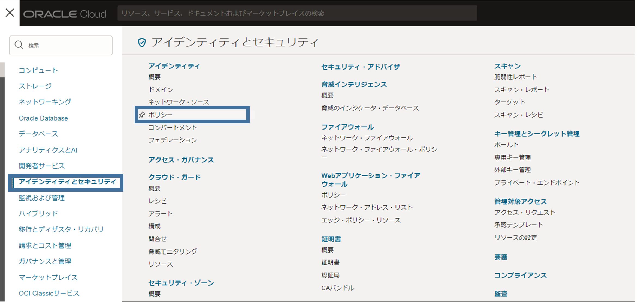The height and width of the screenshot is (302, 644).
Task: Open the コンピュート sidebar category
Action: point(38,70)
